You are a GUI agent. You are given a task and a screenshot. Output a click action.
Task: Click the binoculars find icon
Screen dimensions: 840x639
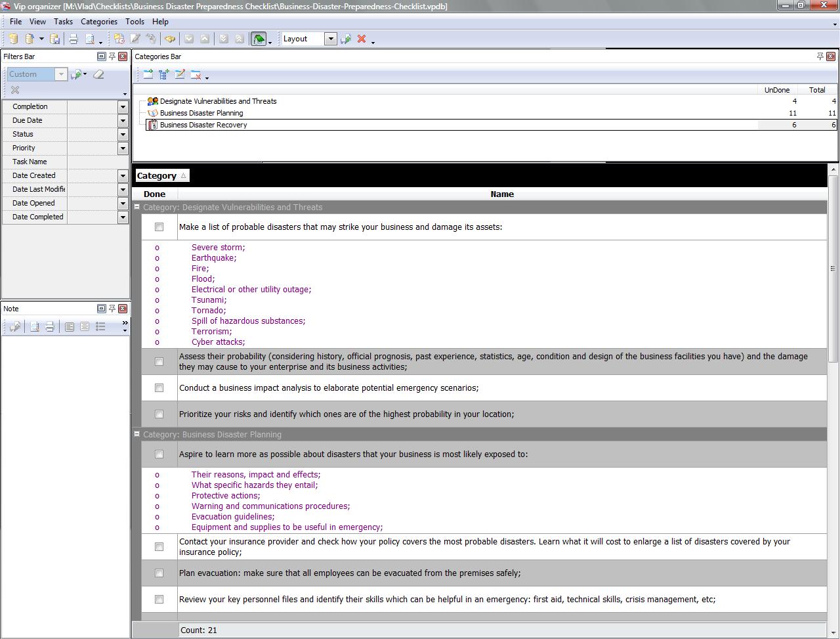coord(170,39)
